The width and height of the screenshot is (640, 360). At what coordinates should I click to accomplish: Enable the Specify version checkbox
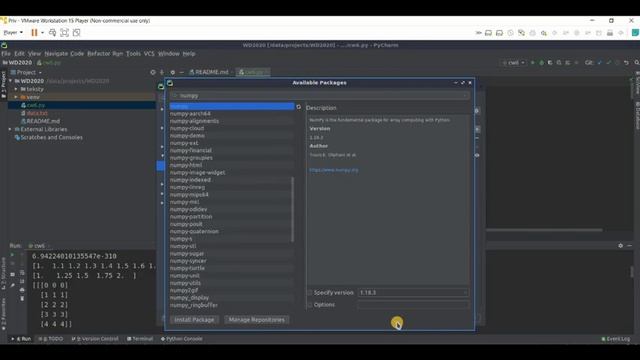tap(310, 293)
